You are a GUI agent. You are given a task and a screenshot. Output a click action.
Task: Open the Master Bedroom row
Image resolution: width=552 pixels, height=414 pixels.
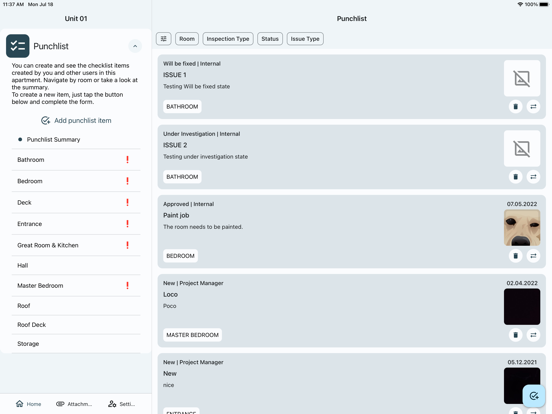point(76,286)
